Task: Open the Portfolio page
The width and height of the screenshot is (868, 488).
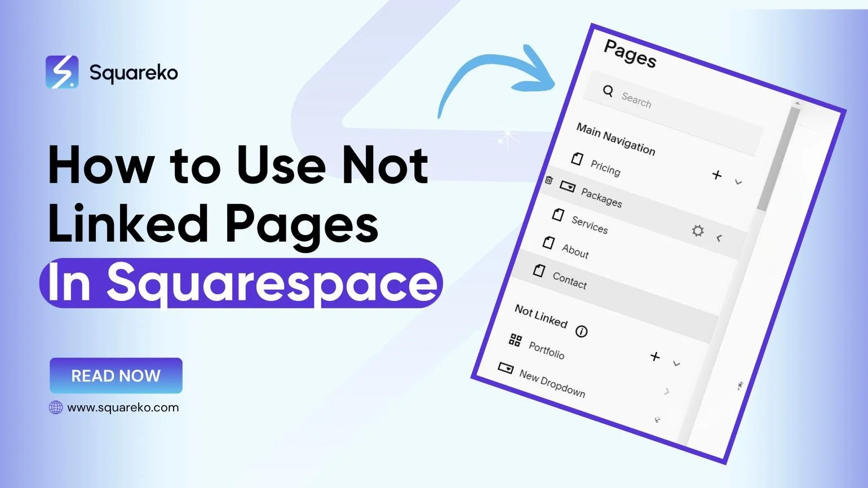Action: click(546, 349)
